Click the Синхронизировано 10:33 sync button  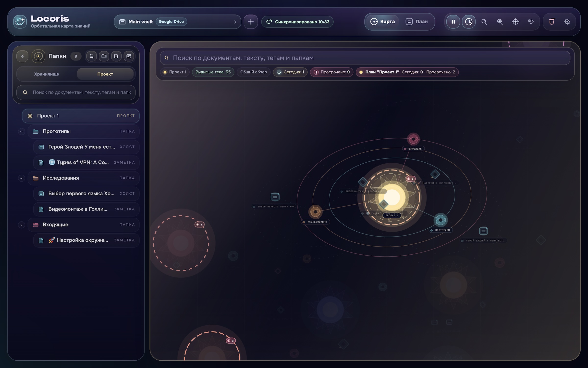[x=297, y=22]
